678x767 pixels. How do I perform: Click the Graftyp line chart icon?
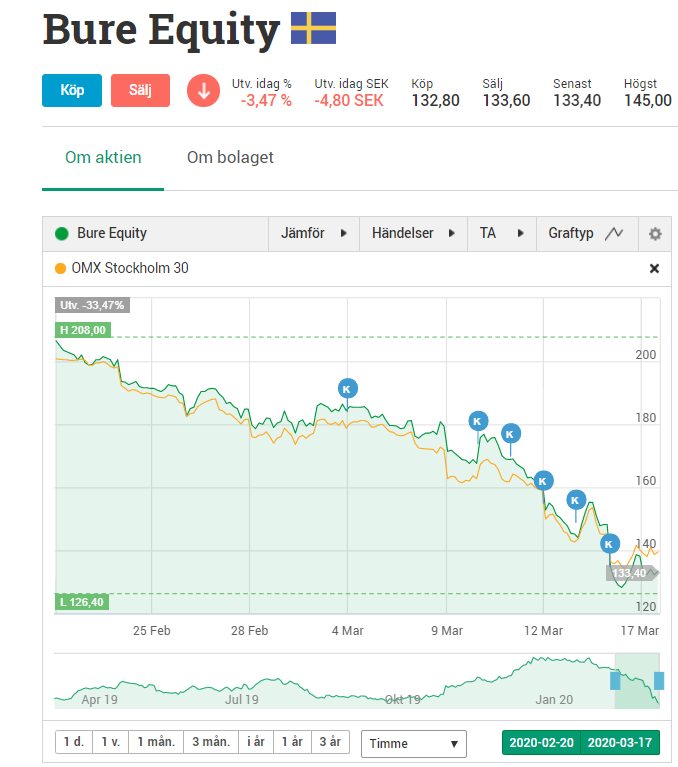(x=614, y=233)
